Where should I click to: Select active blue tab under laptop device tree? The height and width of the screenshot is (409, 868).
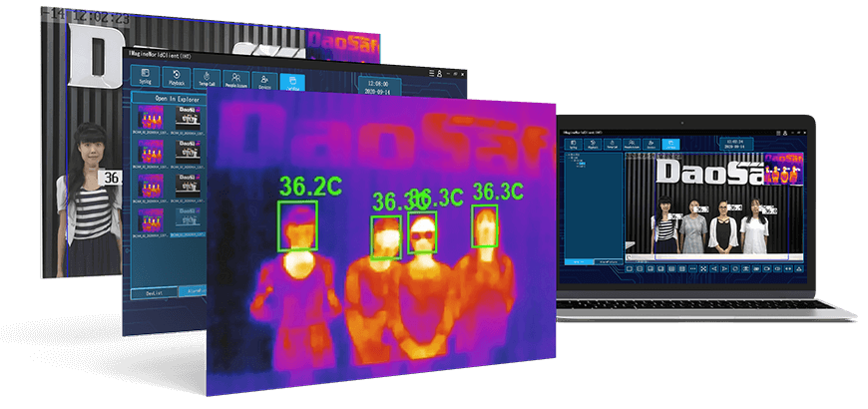click(x=579, y=261)
